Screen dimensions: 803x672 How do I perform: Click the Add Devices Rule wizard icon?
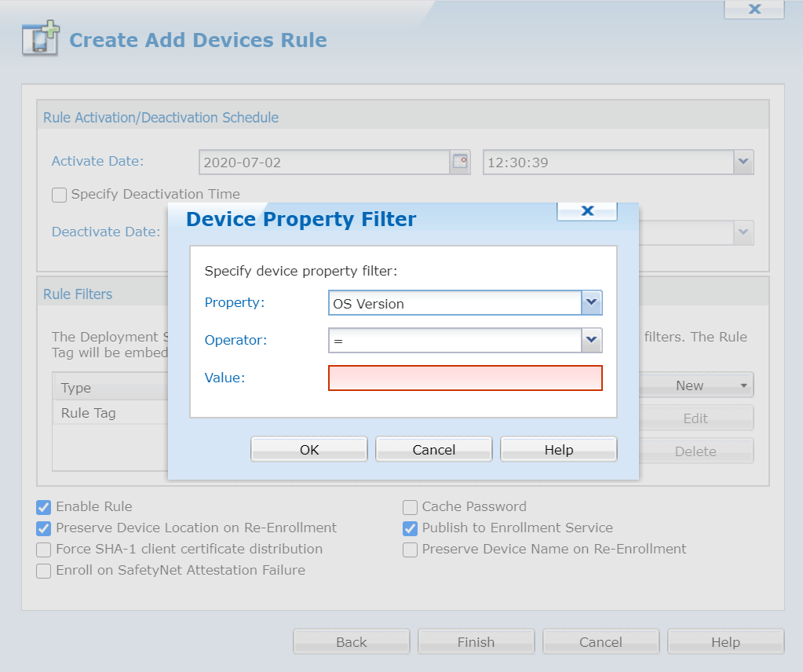40,39
